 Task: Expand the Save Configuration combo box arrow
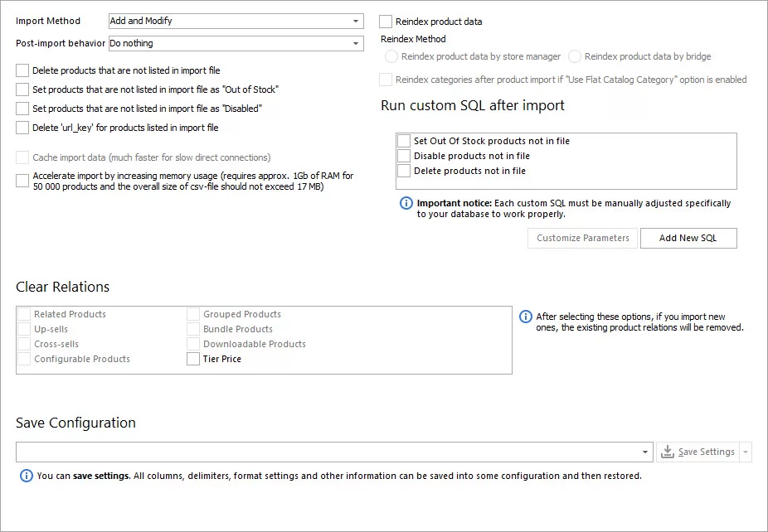coord(645,452)
